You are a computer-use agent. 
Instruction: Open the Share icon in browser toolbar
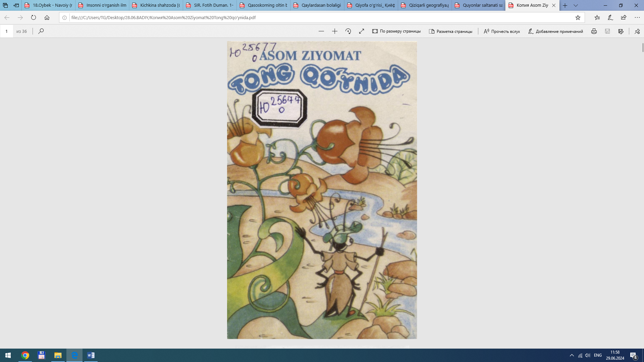(624, 17)
